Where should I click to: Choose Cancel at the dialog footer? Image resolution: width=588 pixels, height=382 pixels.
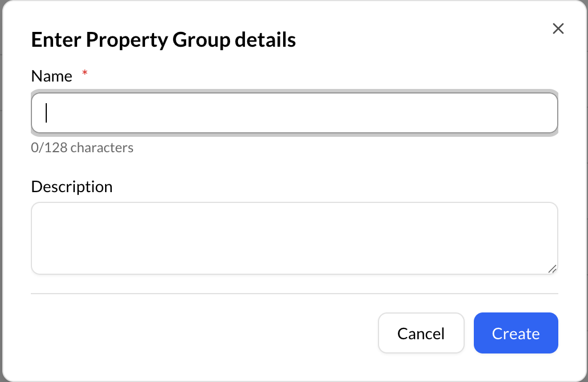(421, 333)
